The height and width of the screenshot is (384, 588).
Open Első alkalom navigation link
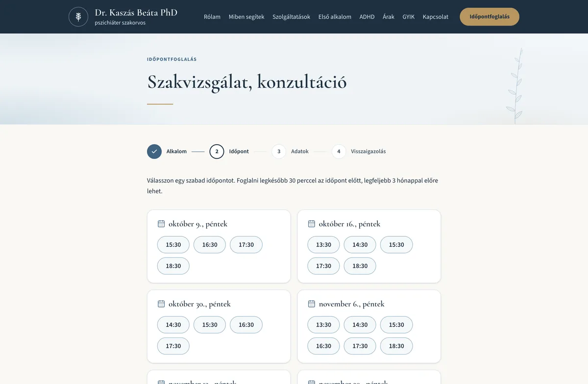click(335, 17)
